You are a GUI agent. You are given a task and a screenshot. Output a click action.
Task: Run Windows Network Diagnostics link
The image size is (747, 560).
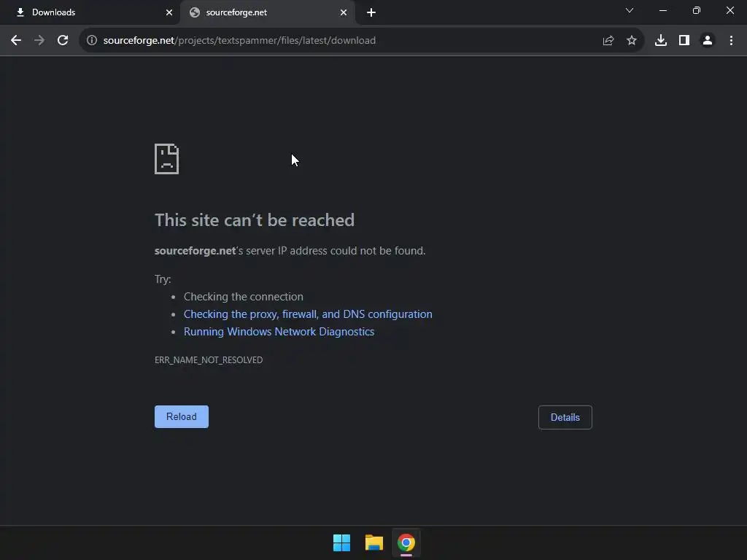tap(279, 332)
